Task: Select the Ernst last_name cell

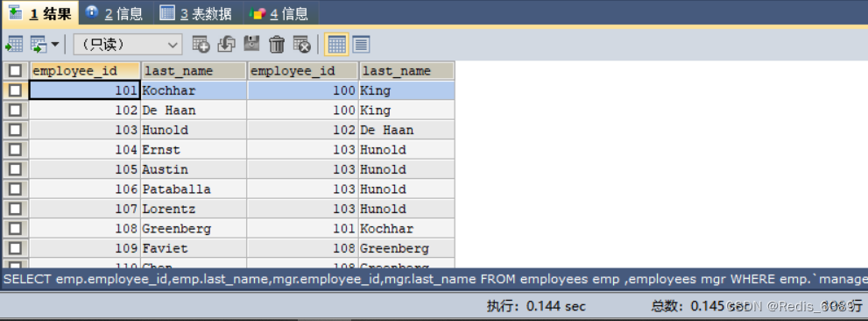Action: click(x=194, y=150)
